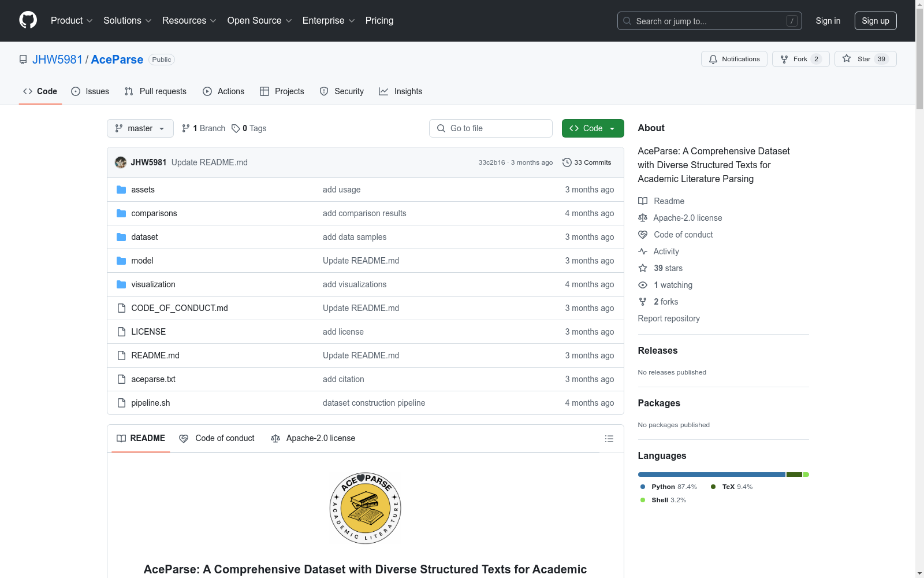924x578 pixels.
Task: Open the JHW5981 owner link
Action: 58,60
